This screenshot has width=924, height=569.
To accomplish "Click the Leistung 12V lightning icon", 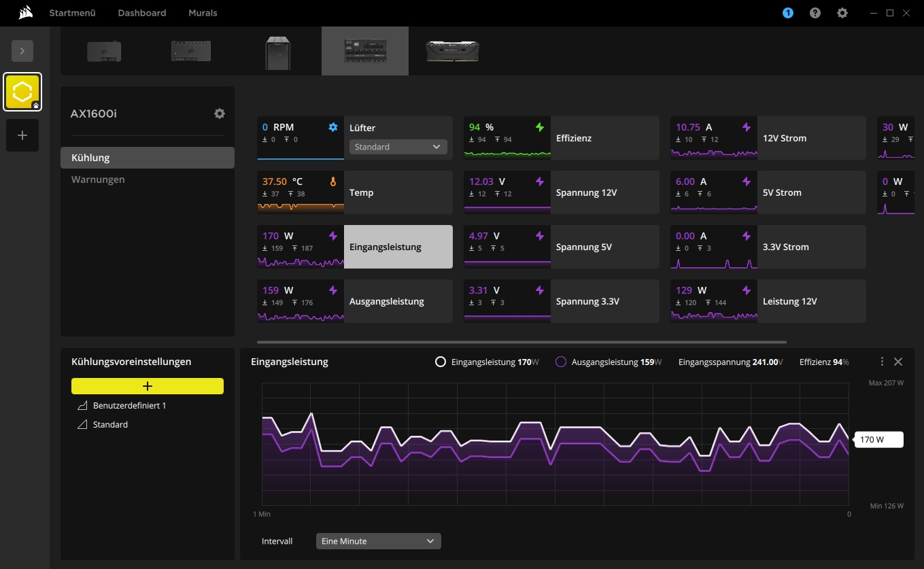I will click(747, 290).
